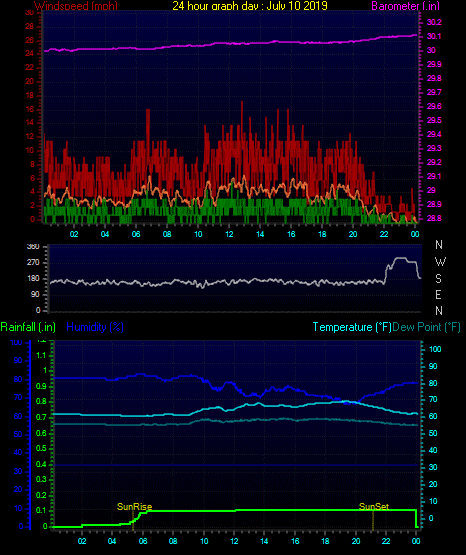Select the Humidity (%) legend label
Image resolution: width=466 pixels, height=555 pixels.
[95, 327]
